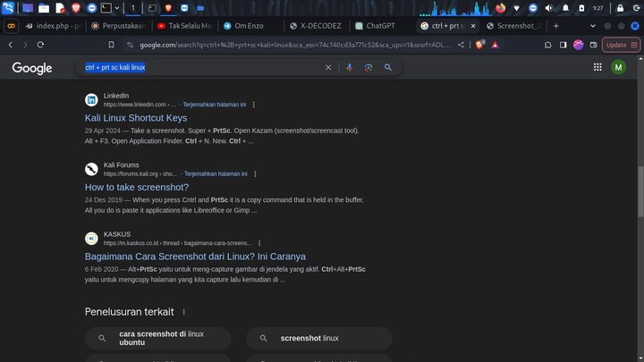Open Bagaimana Cara Screenshot dari Linux result
The height and width of the screenshot is (362, 644).
tap(195, 257)
